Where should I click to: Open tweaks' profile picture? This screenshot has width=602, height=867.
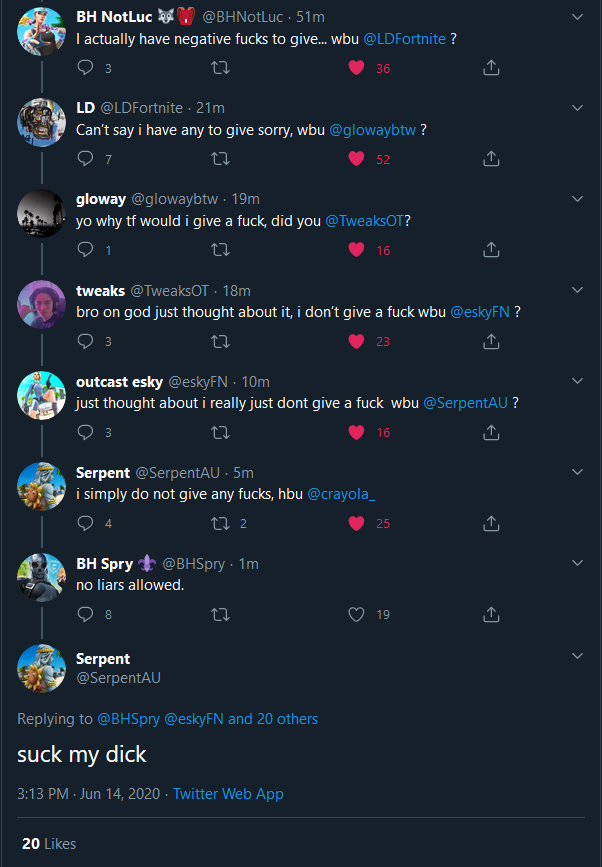[x=41, y=307]
